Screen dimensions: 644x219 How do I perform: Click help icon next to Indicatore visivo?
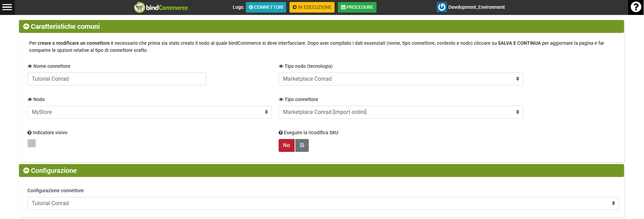(29, 133)
